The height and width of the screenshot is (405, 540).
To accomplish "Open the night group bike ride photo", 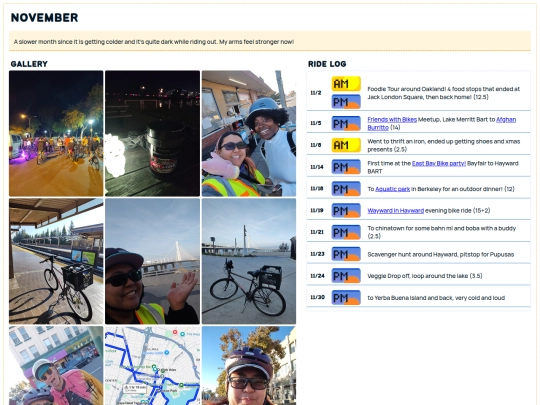I will (x=56, y=134).
